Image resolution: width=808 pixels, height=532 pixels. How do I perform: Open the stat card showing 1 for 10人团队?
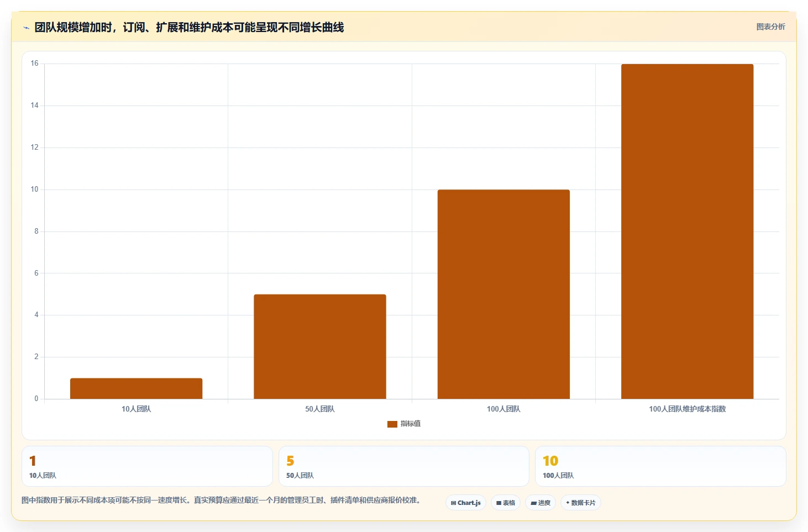click(147, 466)
